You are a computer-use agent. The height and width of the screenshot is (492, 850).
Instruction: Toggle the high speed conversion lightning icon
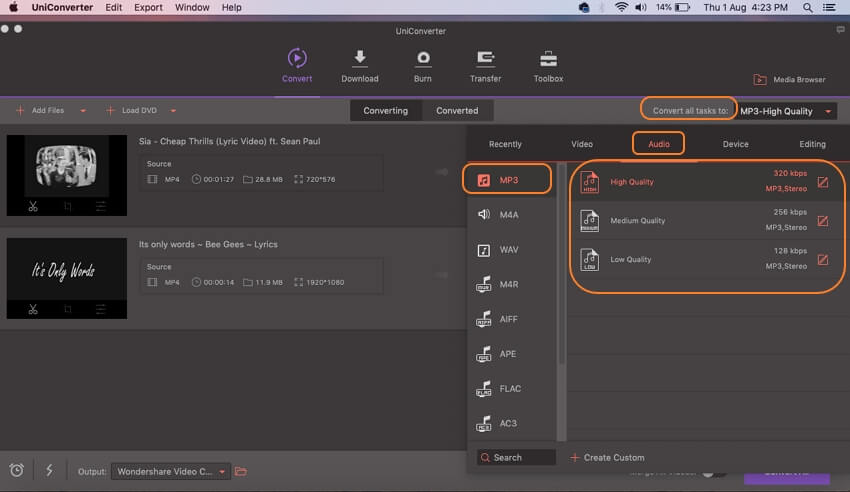pyautogui.click(x=49, y=470)
